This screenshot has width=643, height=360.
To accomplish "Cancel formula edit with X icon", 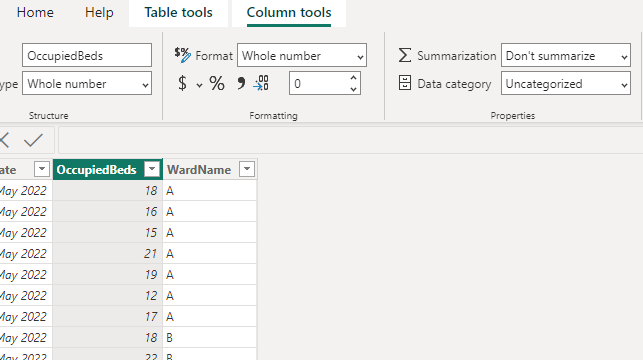I will 5,140.
